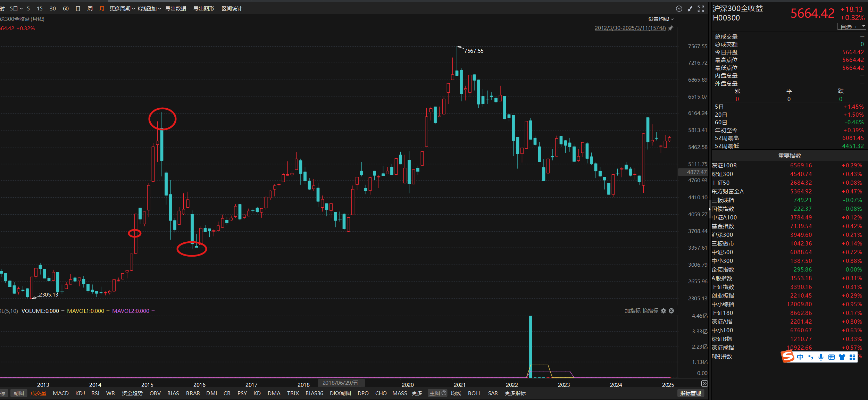Select 创业板指 in the index list
The height and width of the screenshot is (400, 868).
click(x=723, y=295)
